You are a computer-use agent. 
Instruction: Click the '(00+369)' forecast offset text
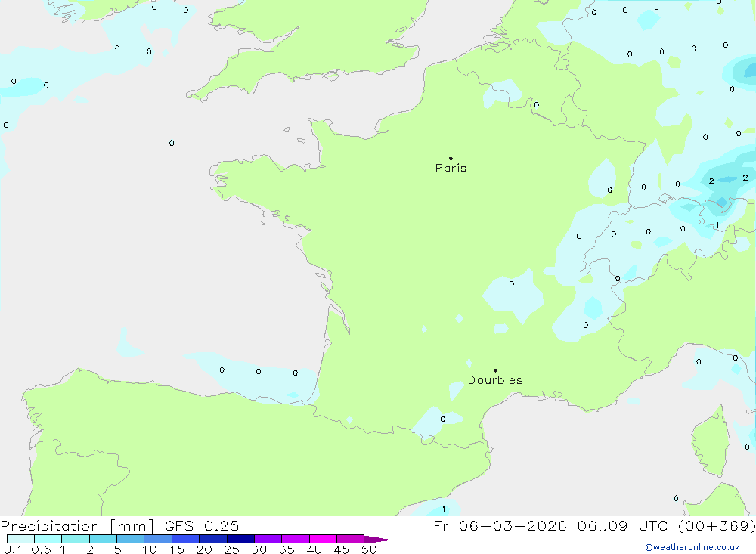pyautogui.click(x=717, y=525)
